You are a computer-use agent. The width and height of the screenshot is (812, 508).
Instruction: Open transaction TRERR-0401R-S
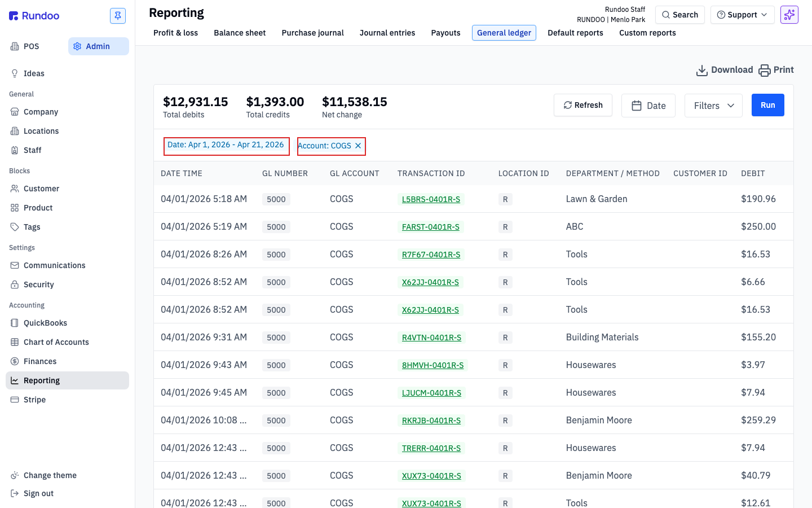(x=431, y=448)
